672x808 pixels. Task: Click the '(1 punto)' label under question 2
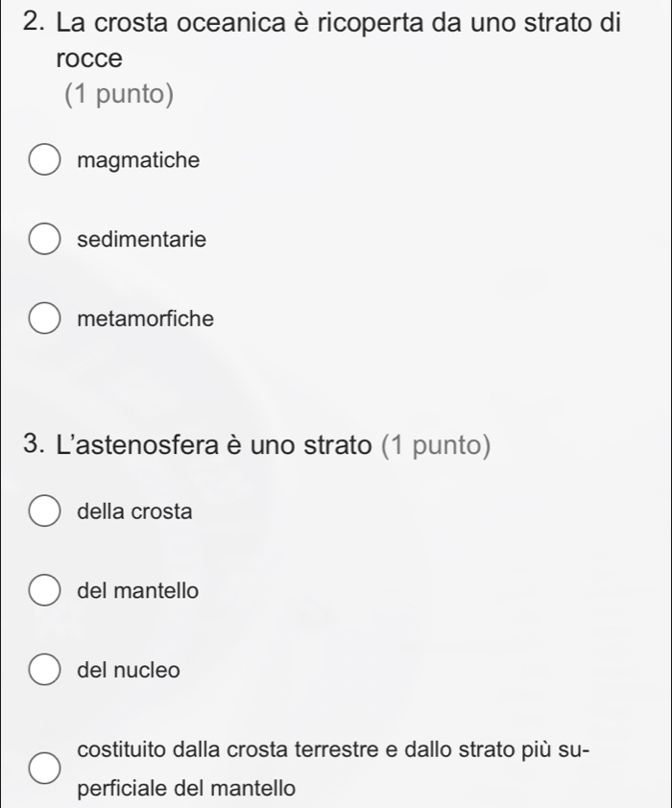(119, 94)
